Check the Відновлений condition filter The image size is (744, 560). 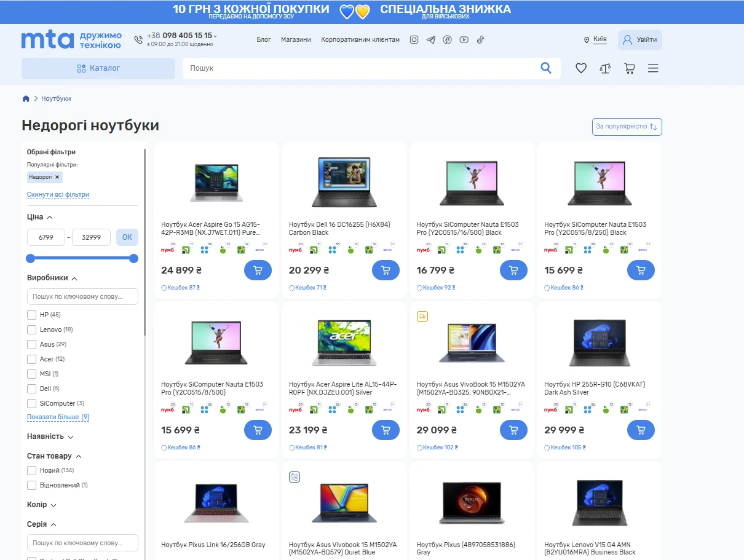tap(31, 485)
